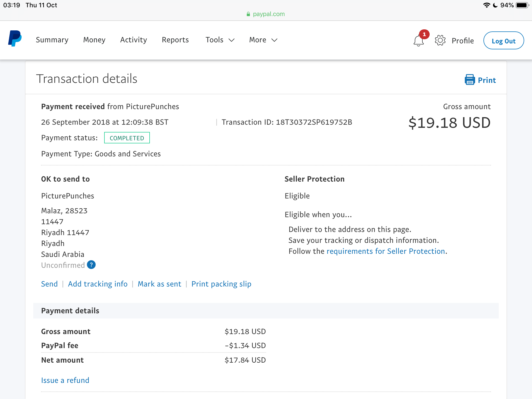This screenshot has height=399, width=532.
Task: Click Add tracking info link
Action: 98,284
